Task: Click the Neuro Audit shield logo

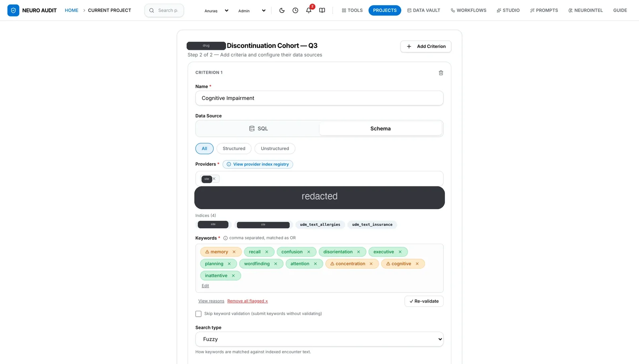Action: coord(13,10)
